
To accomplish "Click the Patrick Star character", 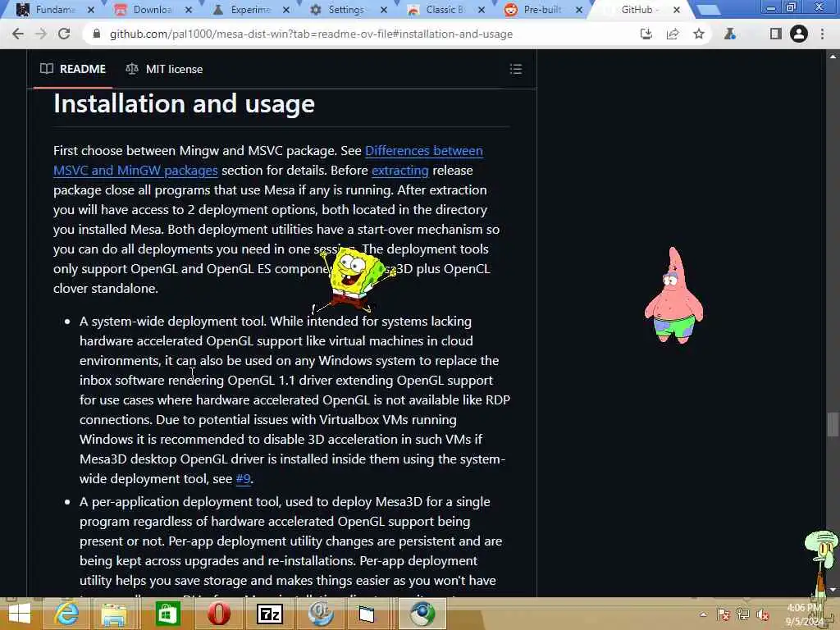I will tap(674, 294).
